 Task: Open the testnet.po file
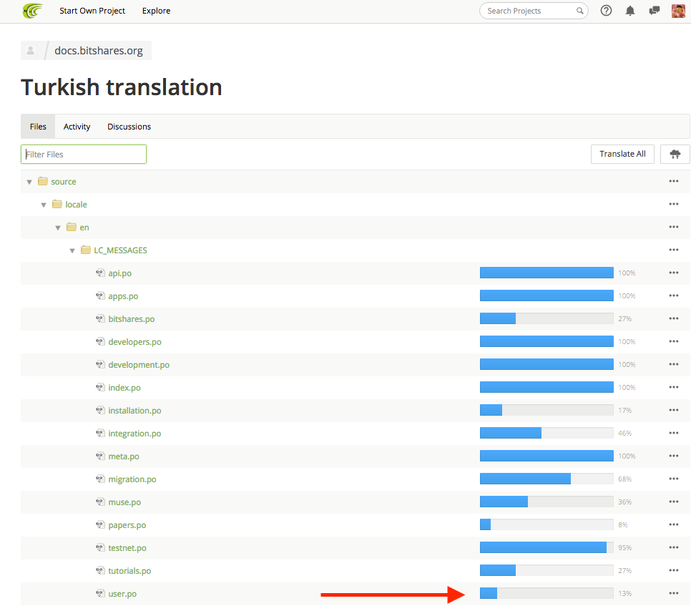pyautogui.click(x=127, y=548)
